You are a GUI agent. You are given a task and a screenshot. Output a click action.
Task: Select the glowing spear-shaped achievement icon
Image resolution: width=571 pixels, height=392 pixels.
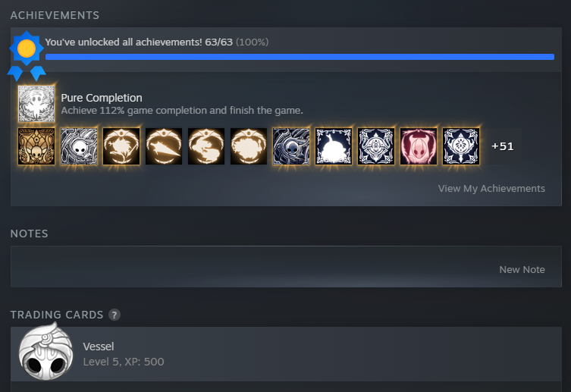(x=164, y=146)
